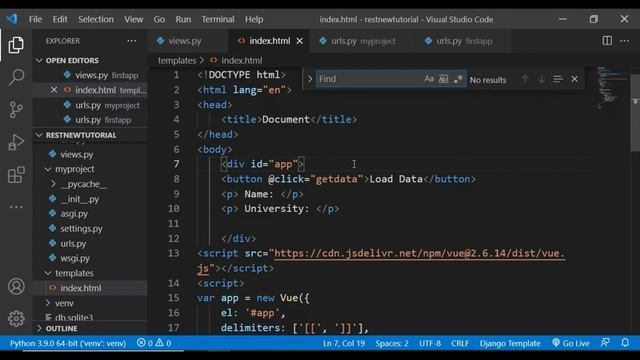
Task: Go to next find match arrow
Action: pyautogui.click(x=542, y=79)
